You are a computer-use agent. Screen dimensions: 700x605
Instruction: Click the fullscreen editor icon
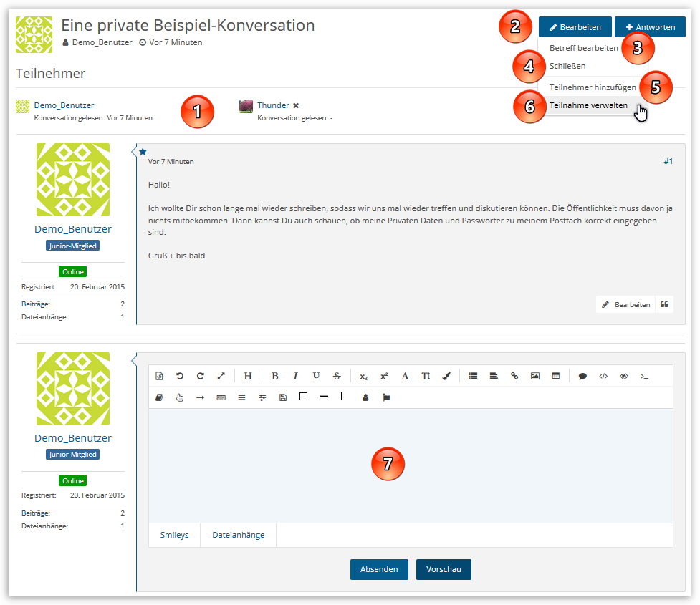pos(221,376)
